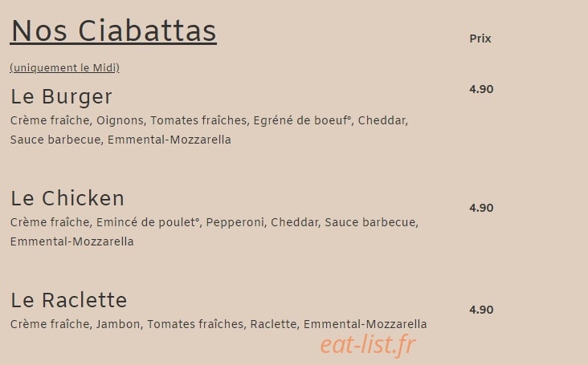The width and height of the screenshot is (588, 365).
Task: Click the eat-list.fr watermark link
Action: tap(368, 344)
